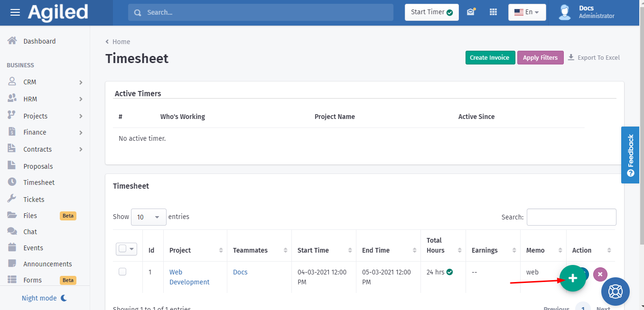Click the hamburger menu icon
The image size is (644, 310).
tap(15, 12)
